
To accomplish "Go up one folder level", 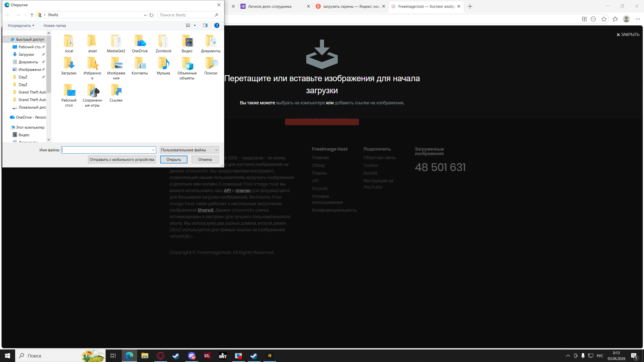I will 32,15.
